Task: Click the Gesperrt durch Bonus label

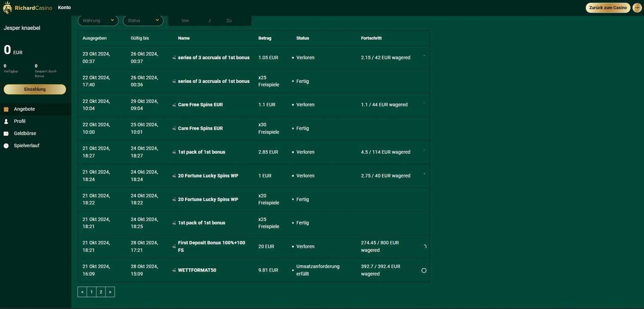Action: coord(46,74)
